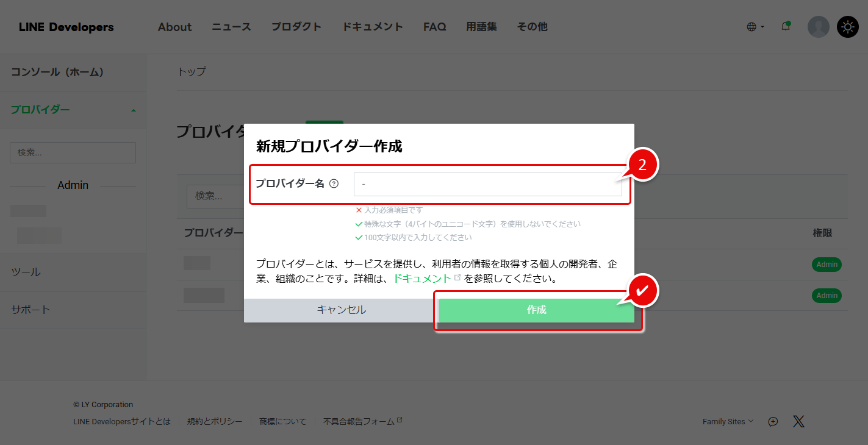Click the question mark help icon beside プロバイダー名
Viewport: 868px width, 445px height.
[x=334, y=183]
